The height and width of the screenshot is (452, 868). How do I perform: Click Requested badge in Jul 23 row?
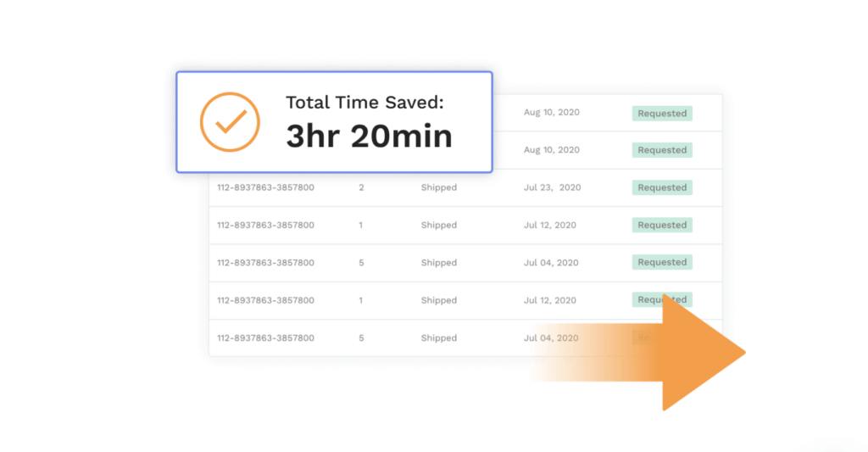[662, 187]
